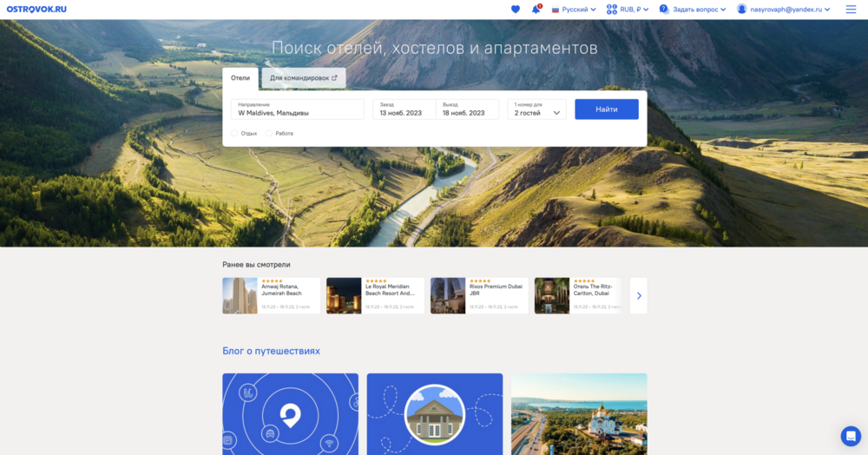Select the Отдых radio button
868x455 pixels.
point(234,133)
